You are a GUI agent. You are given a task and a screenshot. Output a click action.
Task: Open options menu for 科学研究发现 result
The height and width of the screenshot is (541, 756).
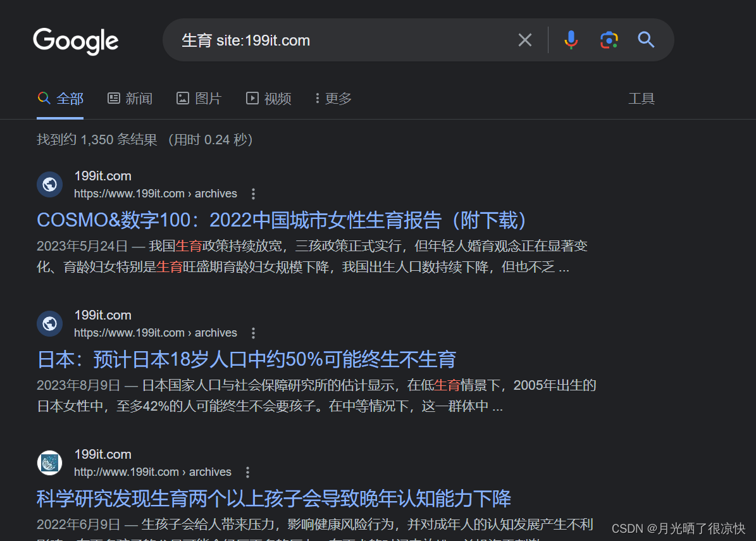[x=247, y=472]
